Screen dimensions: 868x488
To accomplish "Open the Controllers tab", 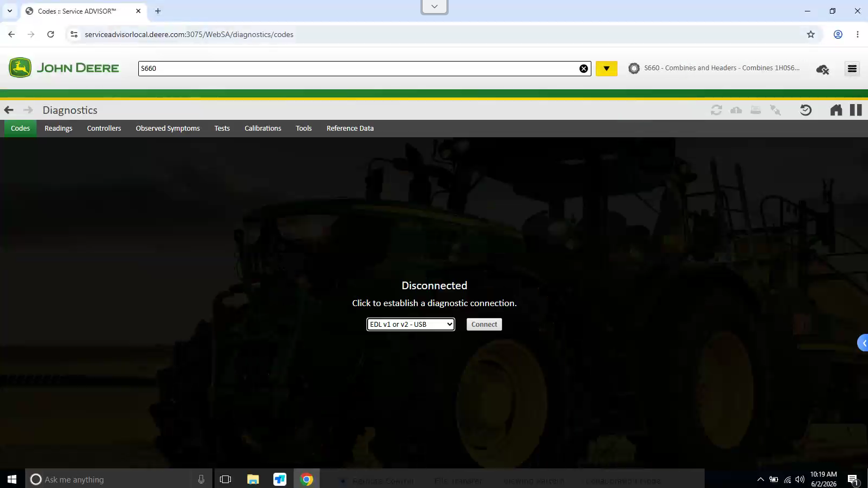I will pyautogui.click(x=104, y=129).
